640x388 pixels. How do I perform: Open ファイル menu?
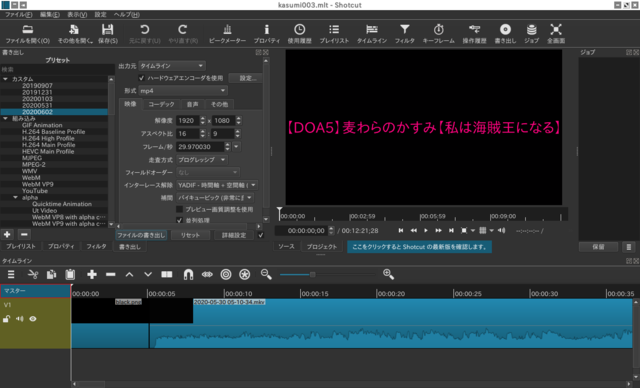coord(18,15)
